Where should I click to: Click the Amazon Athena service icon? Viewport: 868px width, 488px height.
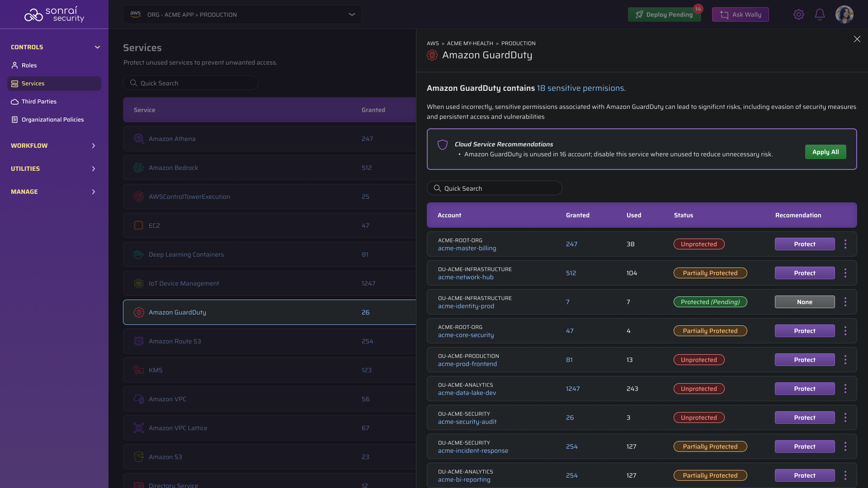pos(139,139)
